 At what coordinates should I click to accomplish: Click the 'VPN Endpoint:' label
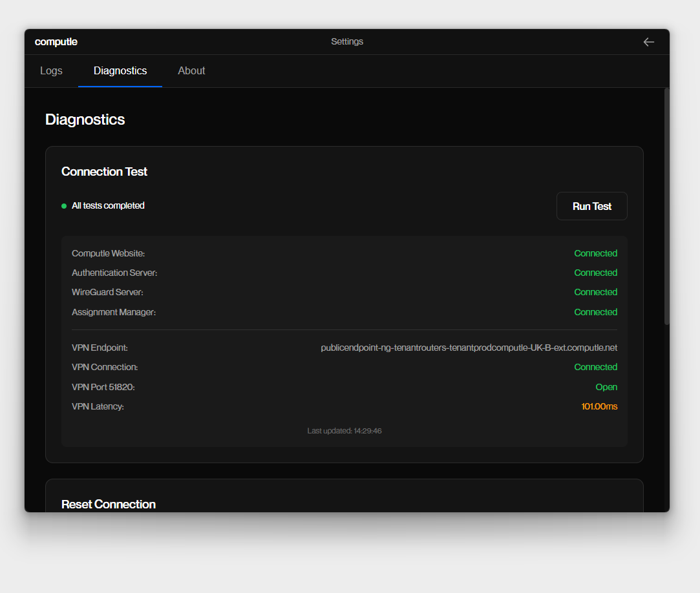100,348
